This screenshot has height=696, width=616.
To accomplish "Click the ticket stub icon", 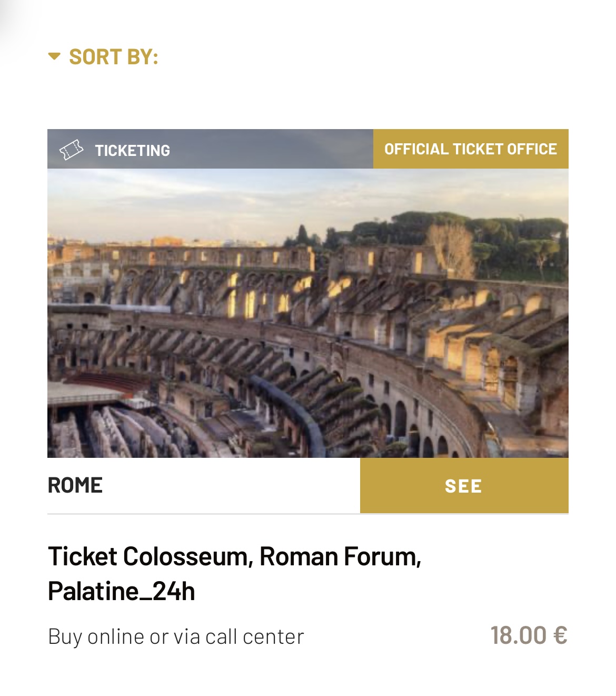I will point(71,150).
